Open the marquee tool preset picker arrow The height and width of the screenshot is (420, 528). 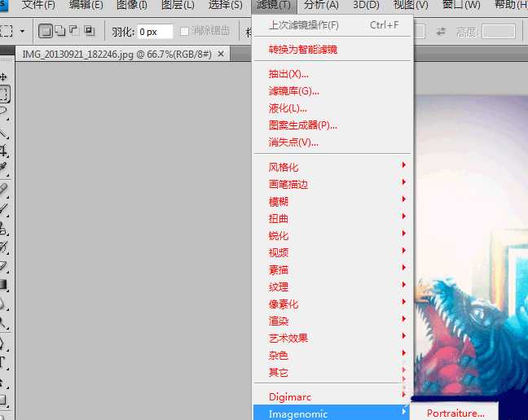coord(23,32)
